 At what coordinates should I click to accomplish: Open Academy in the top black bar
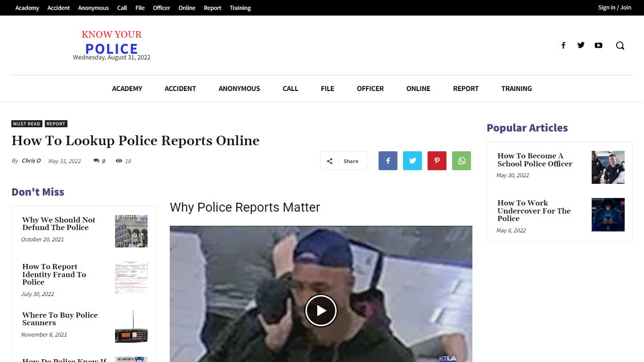pyautogui.click(x=27, y=8)
